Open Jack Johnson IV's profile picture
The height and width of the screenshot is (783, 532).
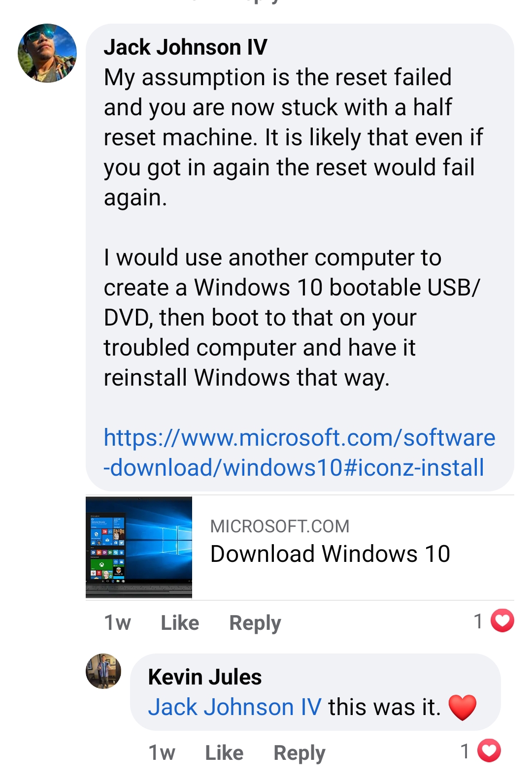[47, 53]
